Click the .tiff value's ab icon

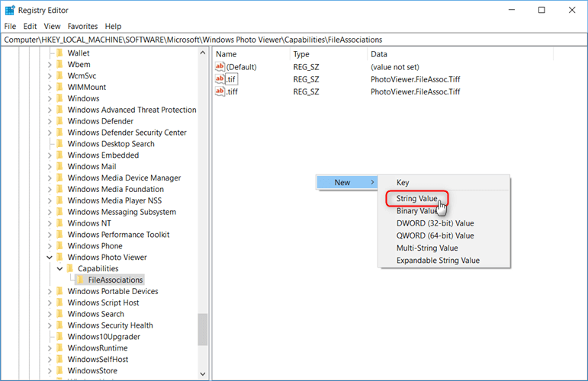tap(220, 91)
